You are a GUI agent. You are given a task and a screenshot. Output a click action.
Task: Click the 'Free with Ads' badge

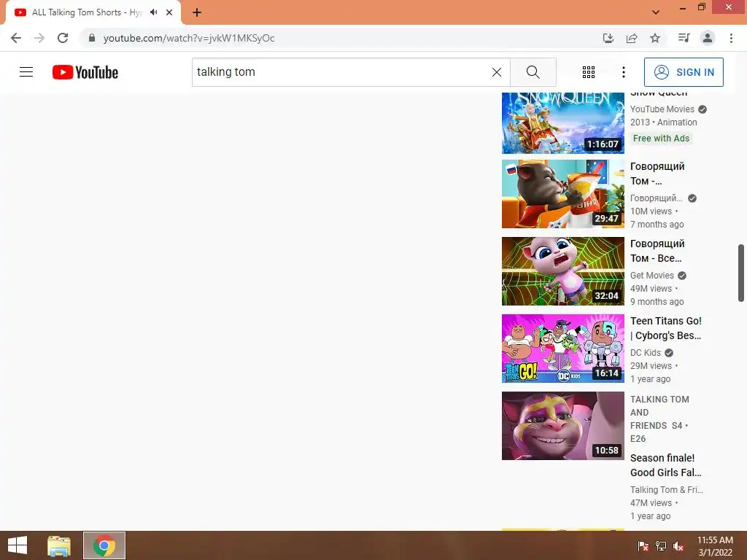[661, 138]
